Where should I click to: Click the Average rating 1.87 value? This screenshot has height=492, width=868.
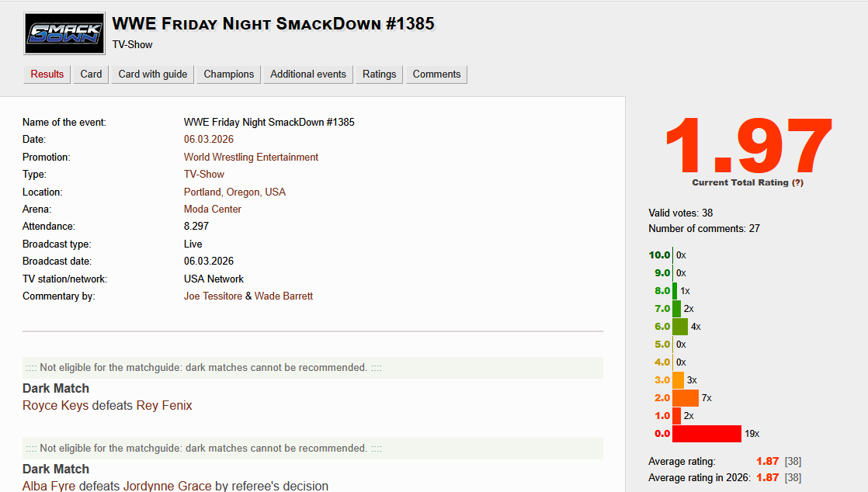(767, 461)
